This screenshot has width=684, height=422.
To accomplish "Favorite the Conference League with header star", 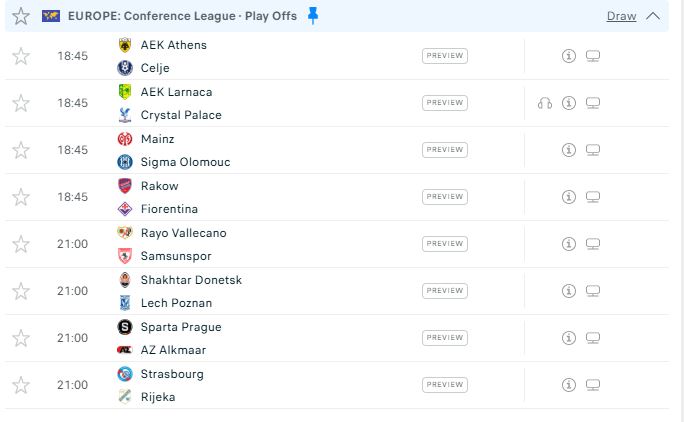I will click(21, 16).
